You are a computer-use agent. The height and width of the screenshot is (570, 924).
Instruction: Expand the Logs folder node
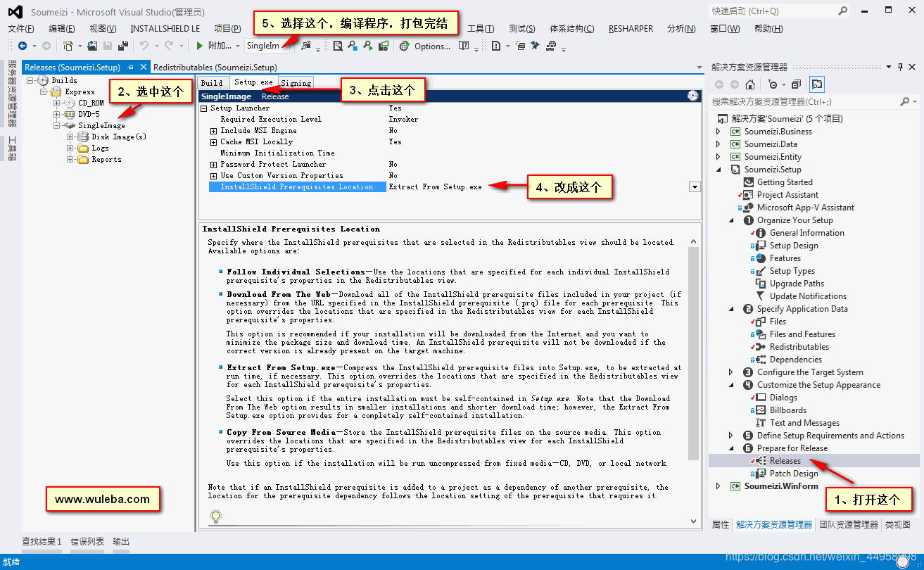click(70, 148)
